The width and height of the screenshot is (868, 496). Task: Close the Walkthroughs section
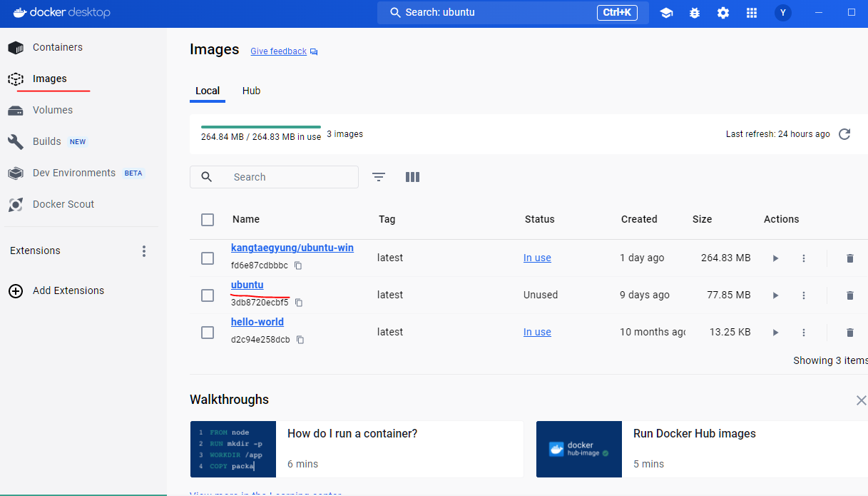coord(861,400)
